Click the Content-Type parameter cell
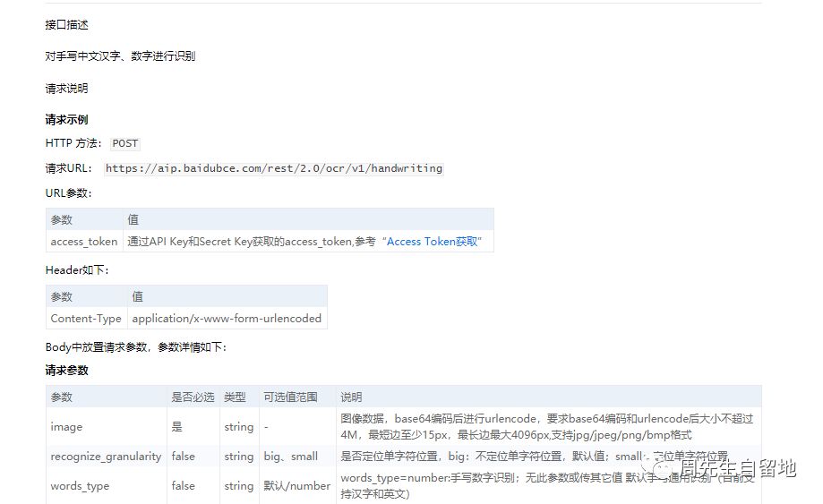Viewport: 823px width, 504px height. [86, 319]
